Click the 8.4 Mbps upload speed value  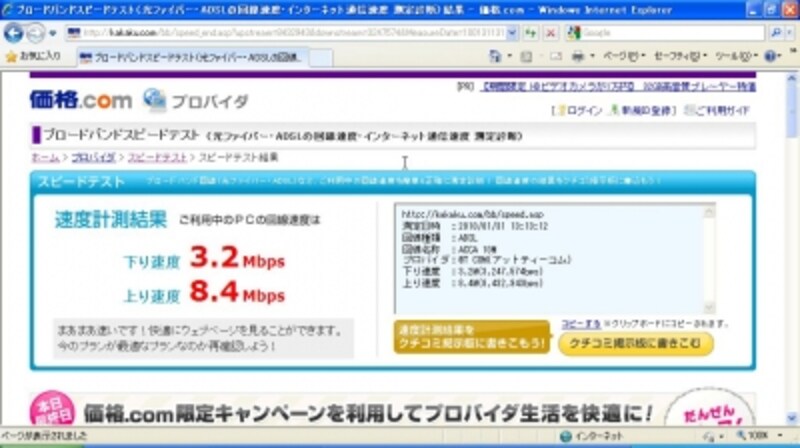[x=237, y=292]
